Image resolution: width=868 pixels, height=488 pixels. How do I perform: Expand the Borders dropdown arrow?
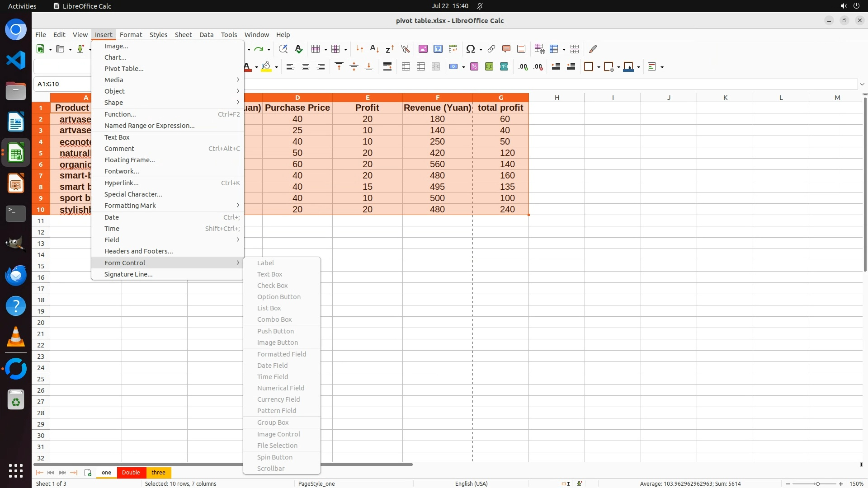coord(599,67)
